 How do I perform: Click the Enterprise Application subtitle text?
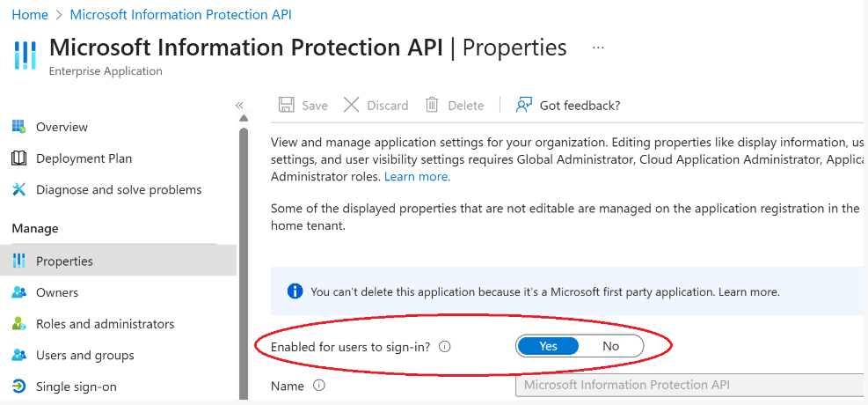pyautogui.click(x=106, y=71)
